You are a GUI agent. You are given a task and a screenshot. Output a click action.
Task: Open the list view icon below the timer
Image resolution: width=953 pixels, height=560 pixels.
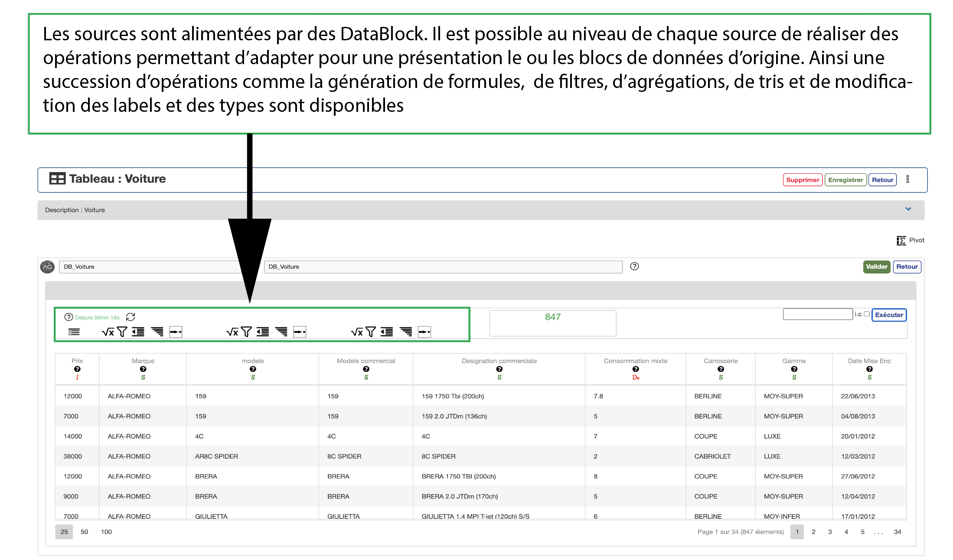click(x=74, y=332)
